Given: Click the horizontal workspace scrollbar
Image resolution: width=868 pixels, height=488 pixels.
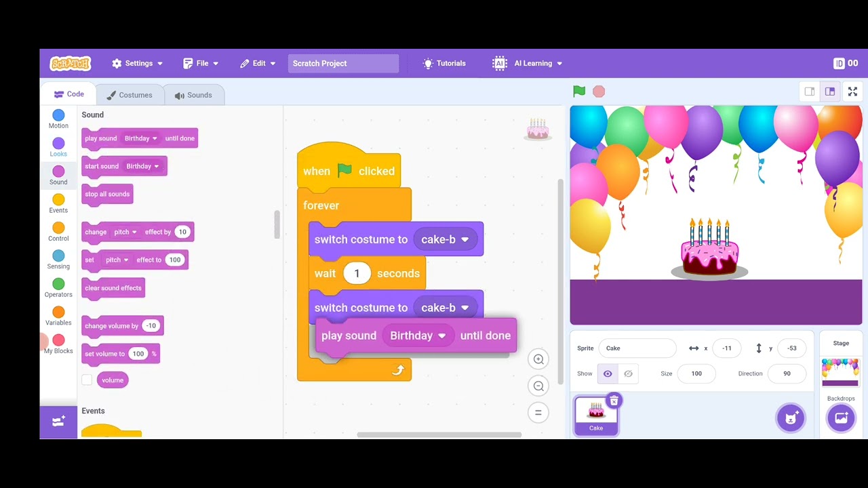Looking at the screenshot, I should 439,434.
